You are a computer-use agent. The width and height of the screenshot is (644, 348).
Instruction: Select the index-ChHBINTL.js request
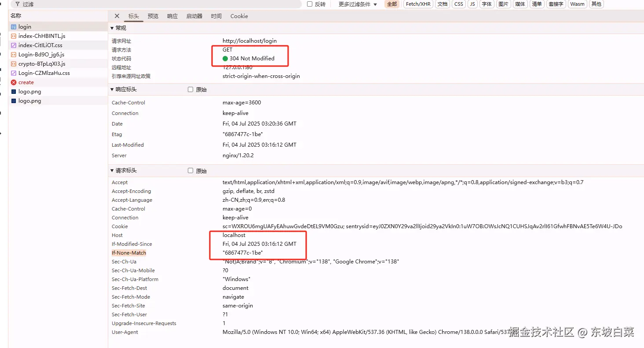(59, 36)
